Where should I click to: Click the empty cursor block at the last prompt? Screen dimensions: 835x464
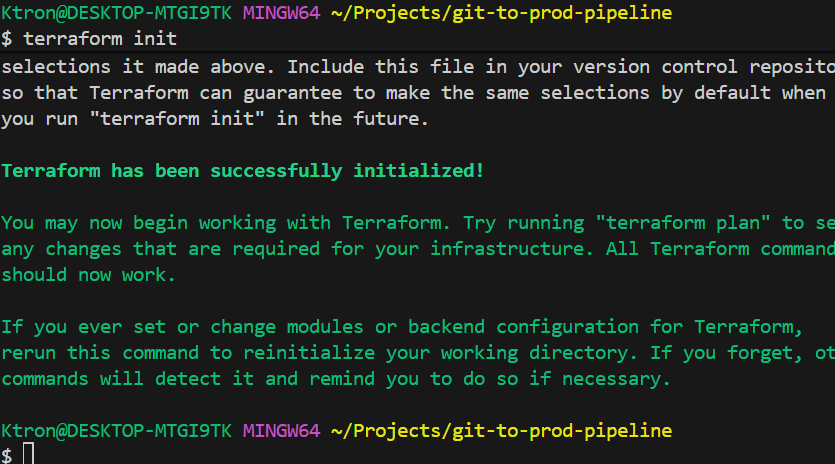click(29, 455)
